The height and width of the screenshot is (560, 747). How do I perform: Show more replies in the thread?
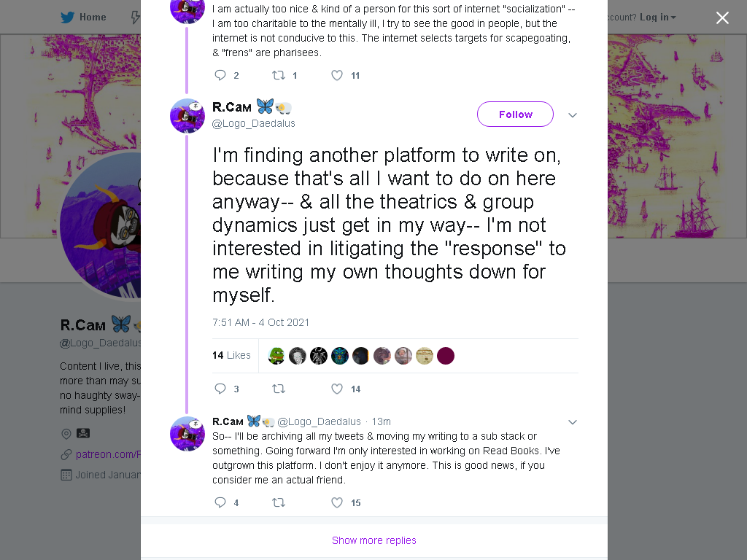click(x=374, y=540)
